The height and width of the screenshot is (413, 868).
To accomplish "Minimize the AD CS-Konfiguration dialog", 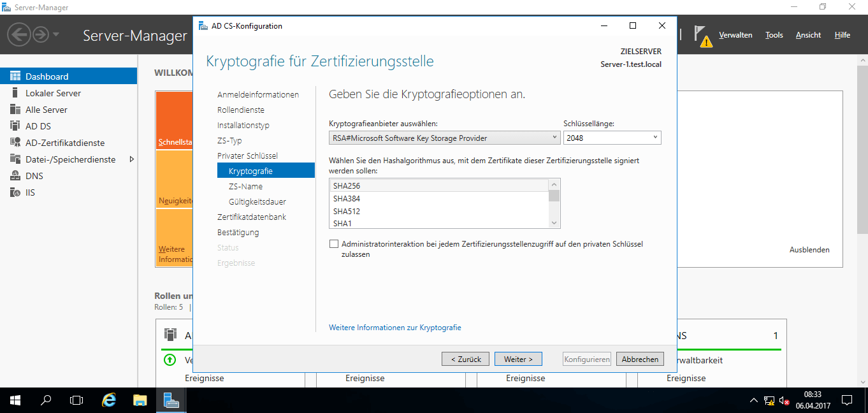I will (604, 26).
